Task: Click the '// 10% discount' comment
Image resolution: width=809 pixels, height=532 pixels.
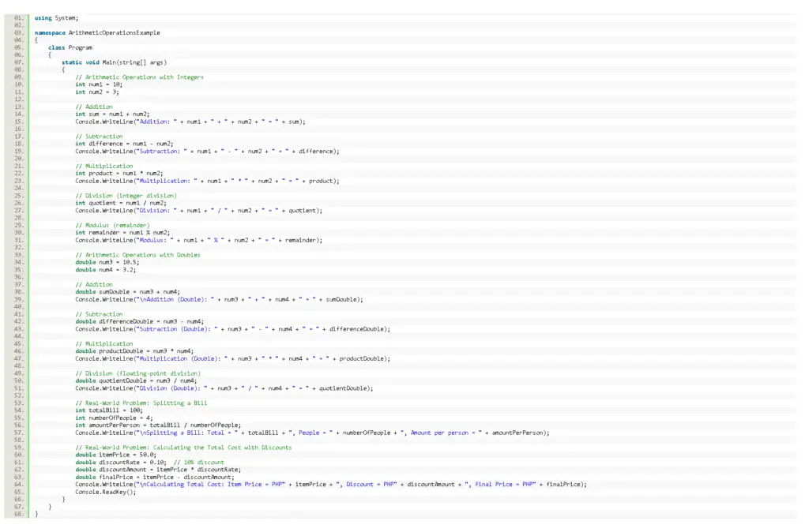Action: (x=198, y=463)
